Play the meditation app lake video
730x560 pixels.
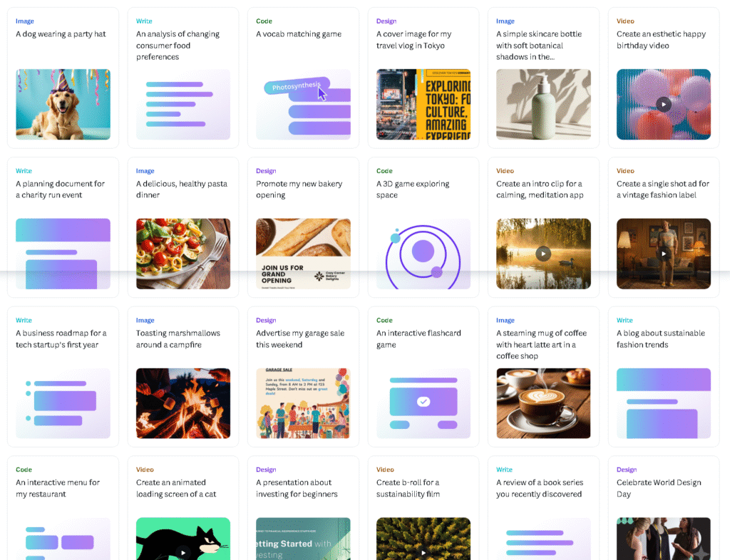(x=543, y=254)
